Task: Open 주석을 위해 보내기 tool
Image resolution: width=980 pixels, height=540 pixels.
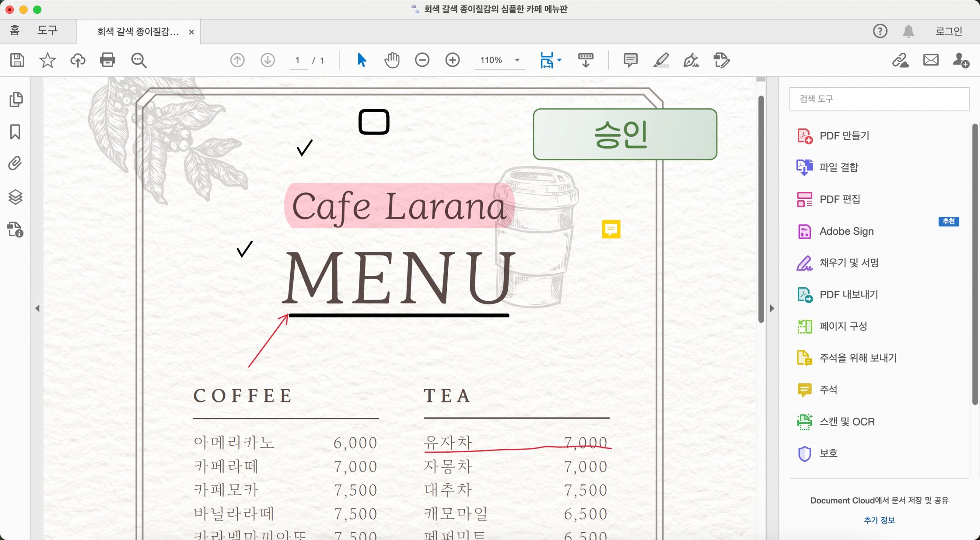Action: [847, 358]
